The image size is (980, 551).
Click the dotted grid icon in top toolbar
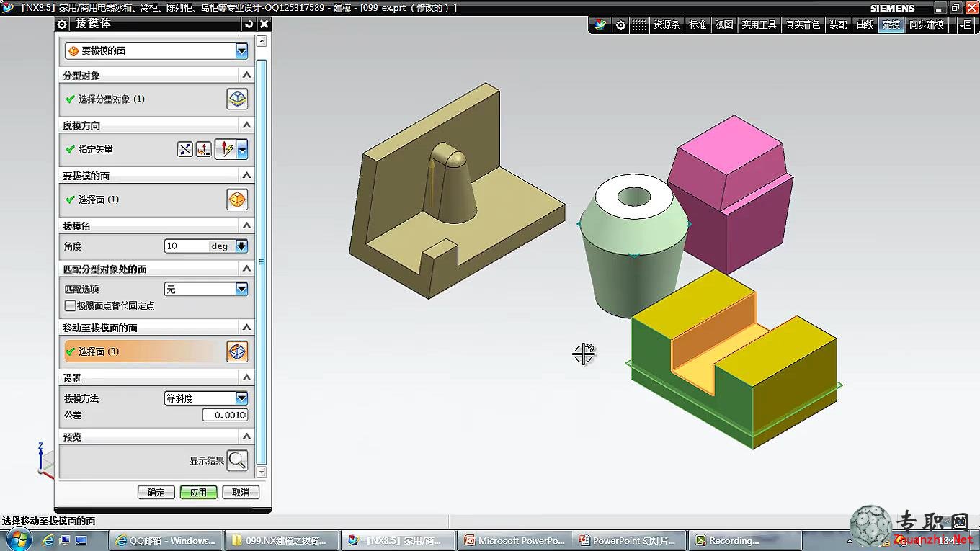click(x=639, y=24)
